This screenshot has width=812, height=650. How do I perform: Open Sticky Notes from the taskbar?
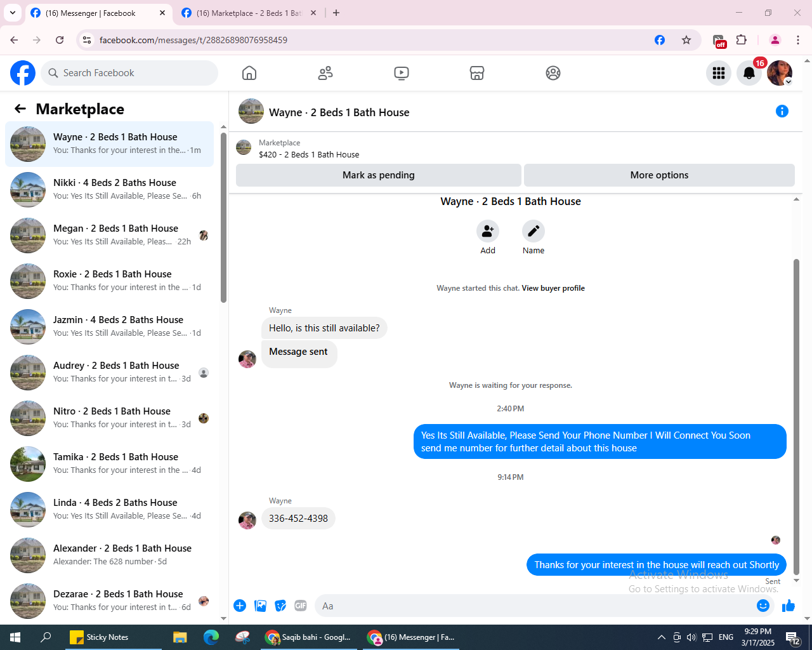(113, 637)
